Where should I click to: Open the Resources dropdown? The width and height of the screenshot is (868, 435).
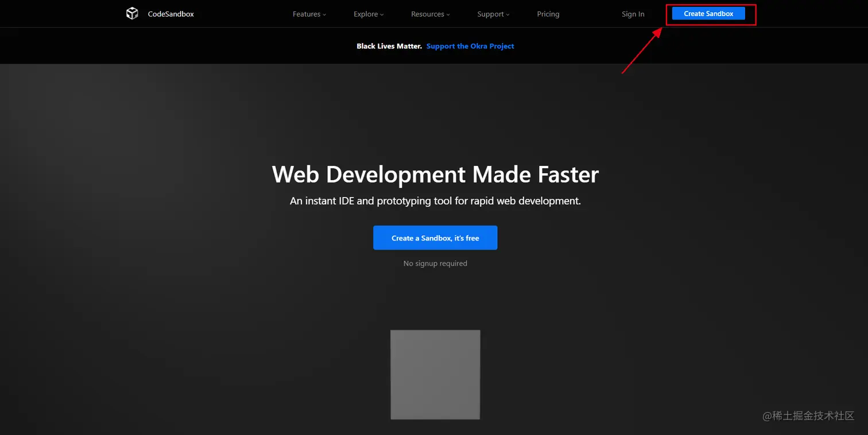[x=431, y=14]
